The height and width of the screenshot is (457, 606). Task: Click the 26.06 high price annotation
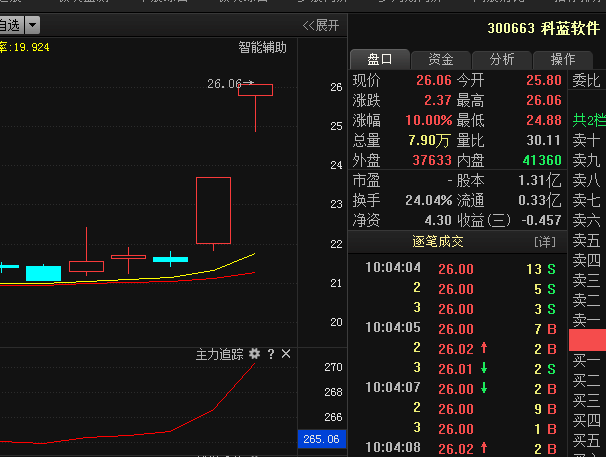point(229,84)
